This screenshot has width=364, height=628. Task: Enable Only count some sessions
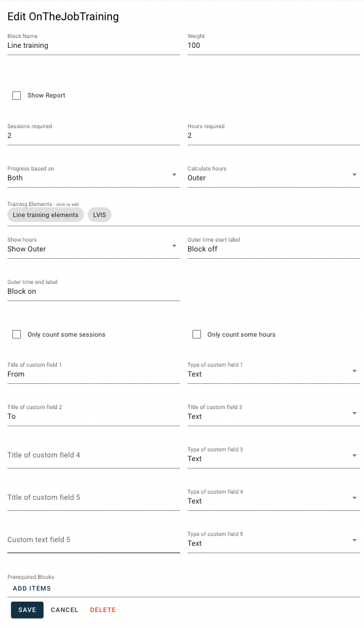pos(17,334)
